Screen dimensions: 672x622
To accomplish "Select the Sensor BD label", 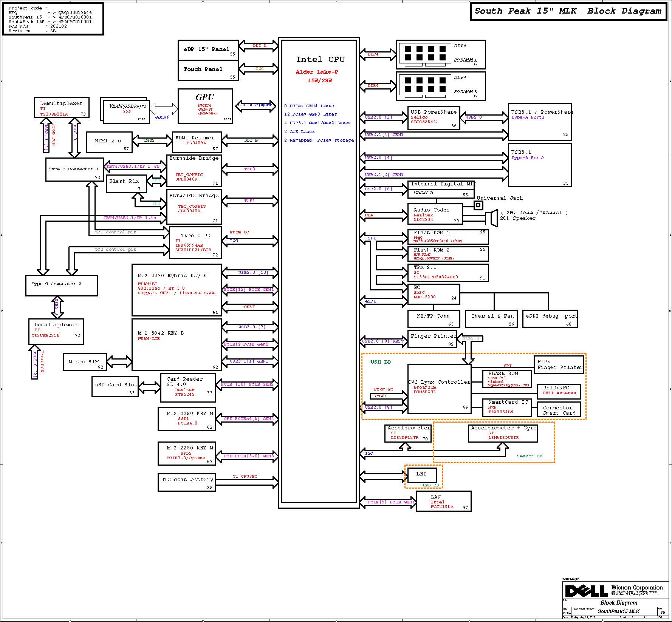I will point(530,456).
